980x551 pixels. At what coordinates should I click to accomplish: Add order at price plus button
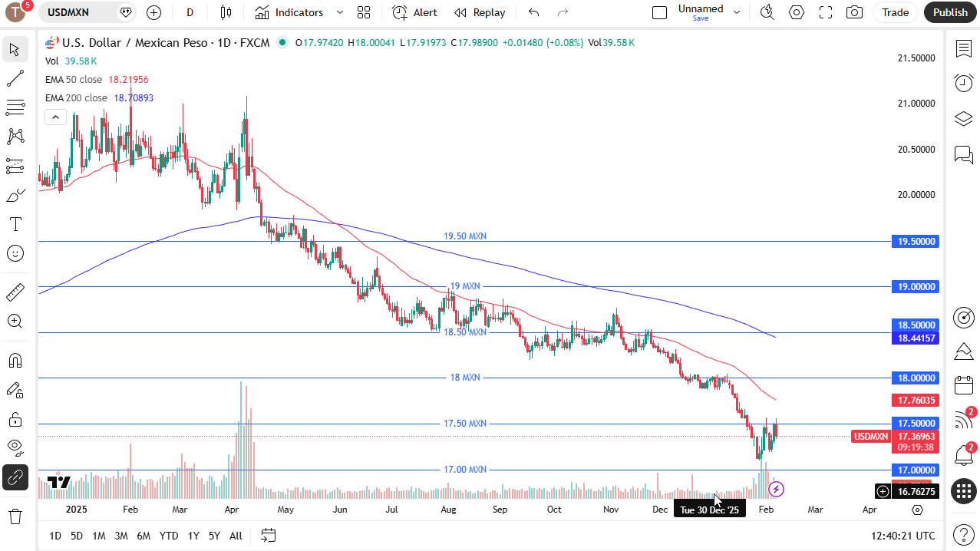883,491
